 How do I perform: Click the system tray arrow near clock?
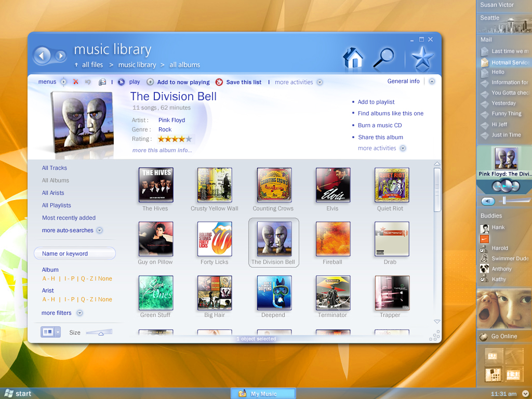(x=525, y=394)
